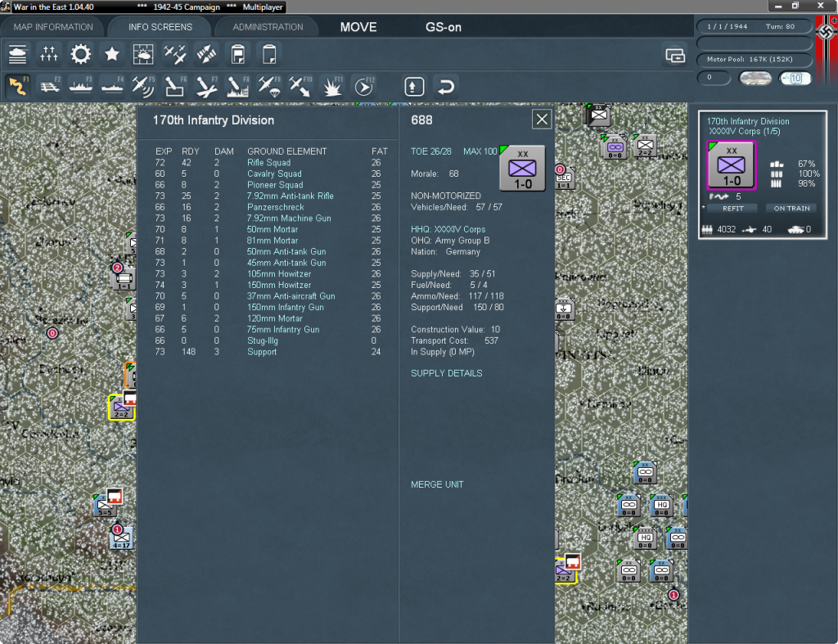This screenshot has width=838, height=644.
Task: Toggle the REFIT button in unit panel
Action: (732, 209)
